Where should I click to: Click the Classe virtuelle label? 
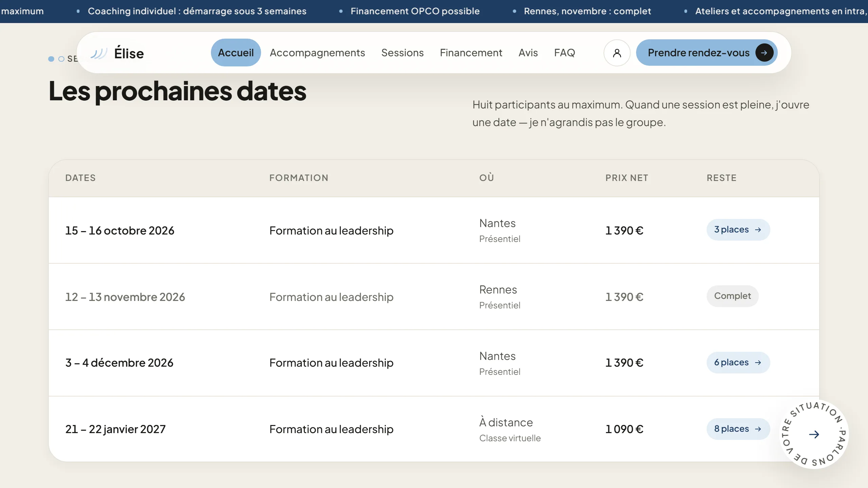[510, 438]
